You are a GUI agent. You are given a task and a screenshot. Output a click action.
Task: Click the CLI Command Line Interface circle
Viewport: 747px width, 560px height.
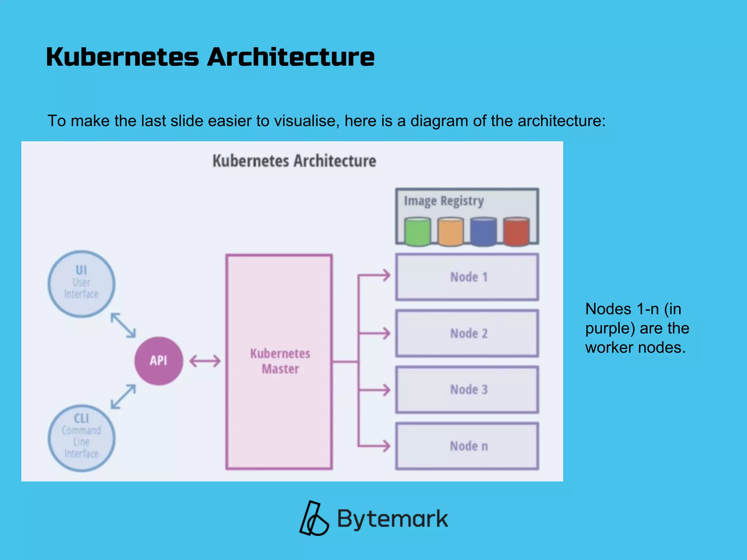tap(81, 437)
